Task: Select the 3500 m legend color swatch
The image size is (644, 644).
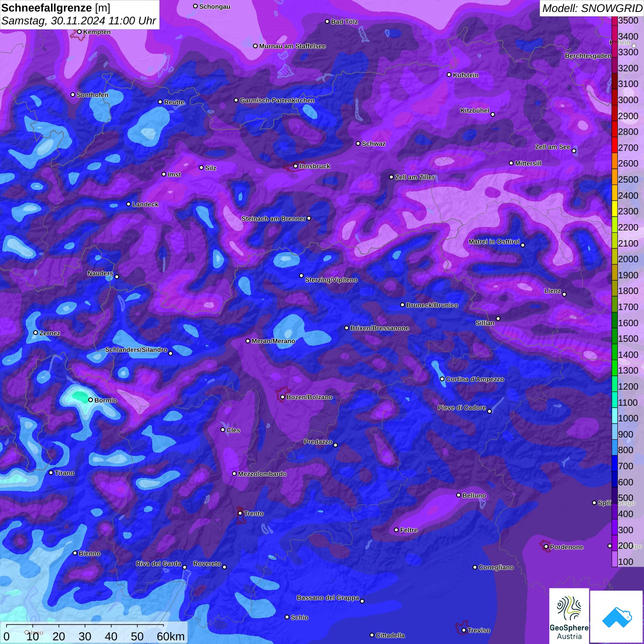Action: click(615, 21)
